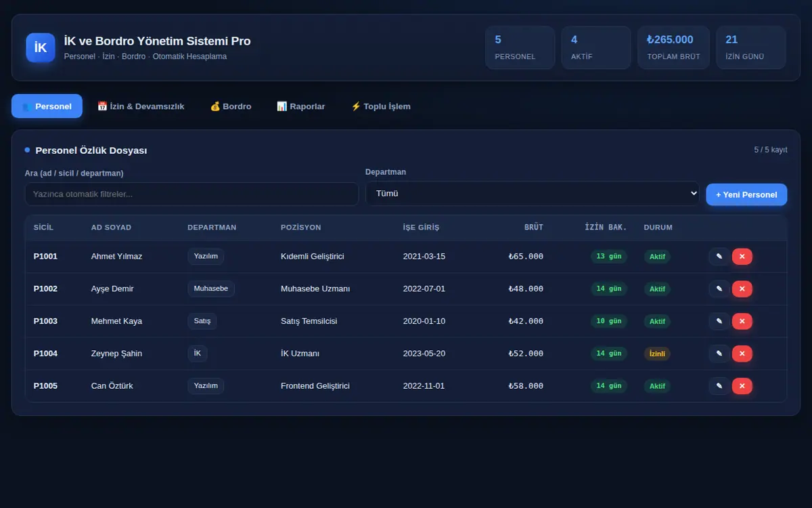Select sicil number P1001

tap(45, 257)
